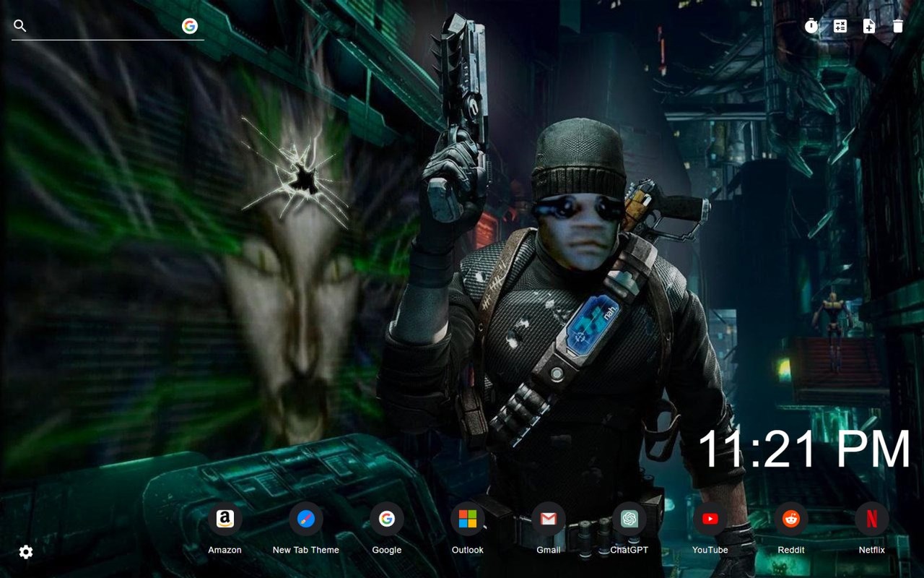Open the Google shortcut icon
924x578 pixels.
[387, 519]
